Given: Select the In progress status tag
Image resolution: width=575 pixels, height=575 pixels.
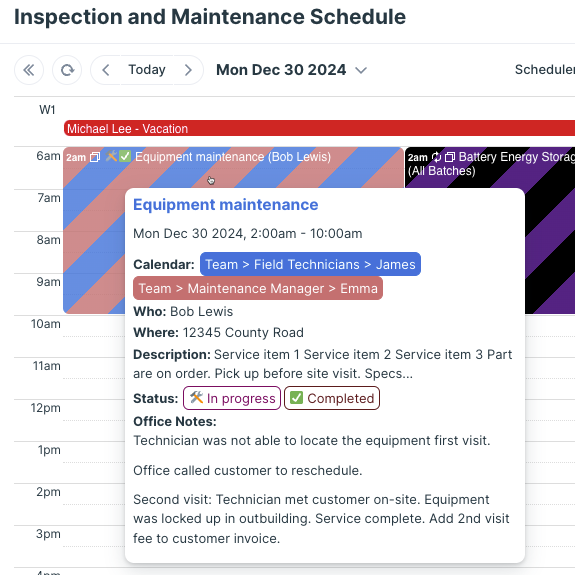Looking at the screenshot, I should (232, 398).
